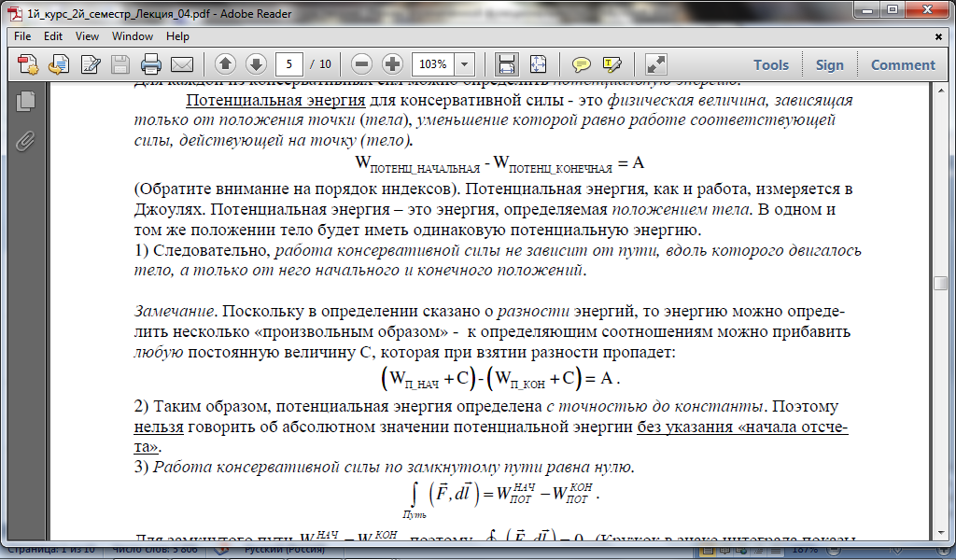Zoom in with the plus button
This screenshot has width=956, height=560.
tap(393, 64)
